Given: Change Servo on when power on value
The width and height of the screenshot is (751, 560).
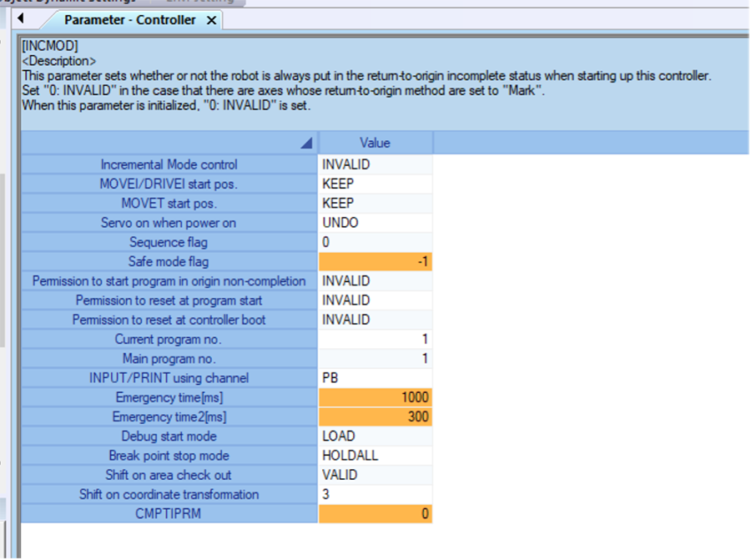Looking at the screenshot, I should pyautogui.click(x=375, y=223).
